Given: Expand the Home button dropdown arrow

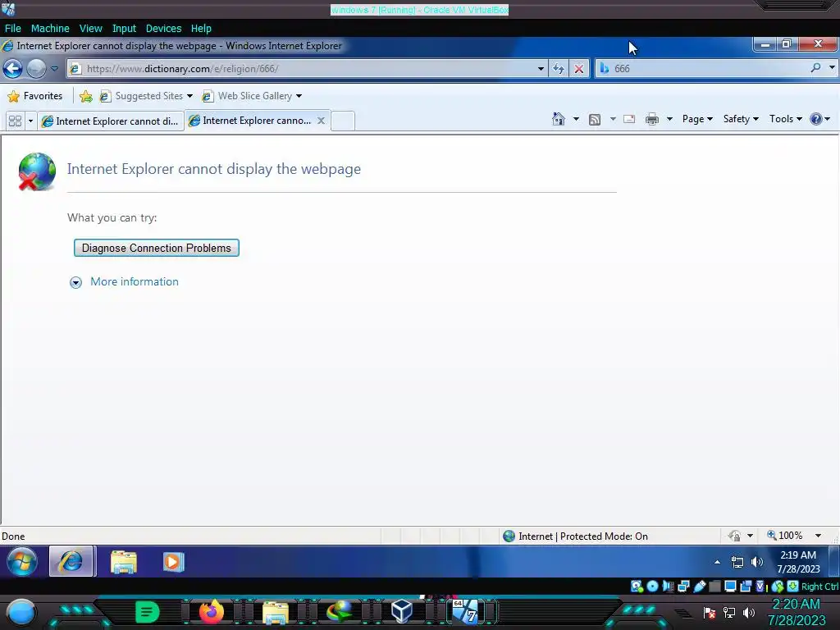Looking at the screenshot, I should click(576, 119).
